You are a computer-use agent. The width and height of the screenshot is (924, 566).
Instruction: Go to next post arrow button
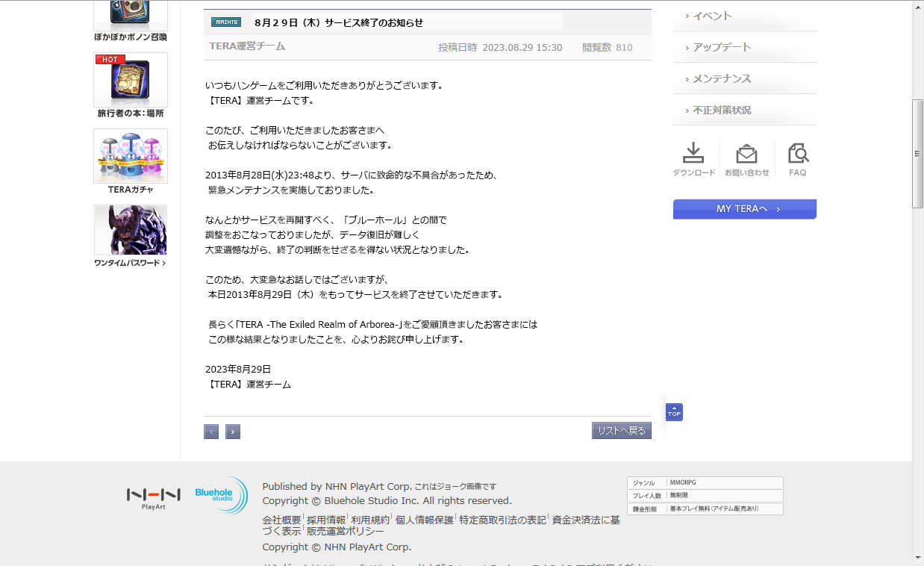(233, 432)
